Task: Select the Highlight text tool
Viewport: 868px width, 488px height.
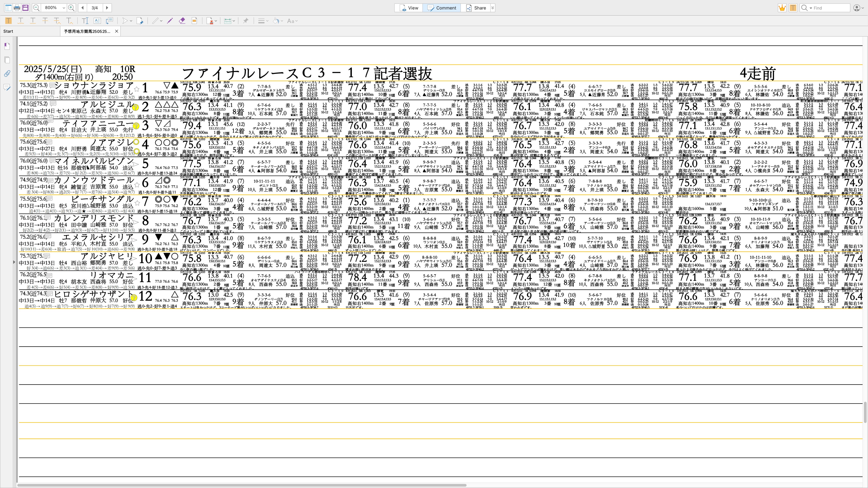Action: point(8,21)
